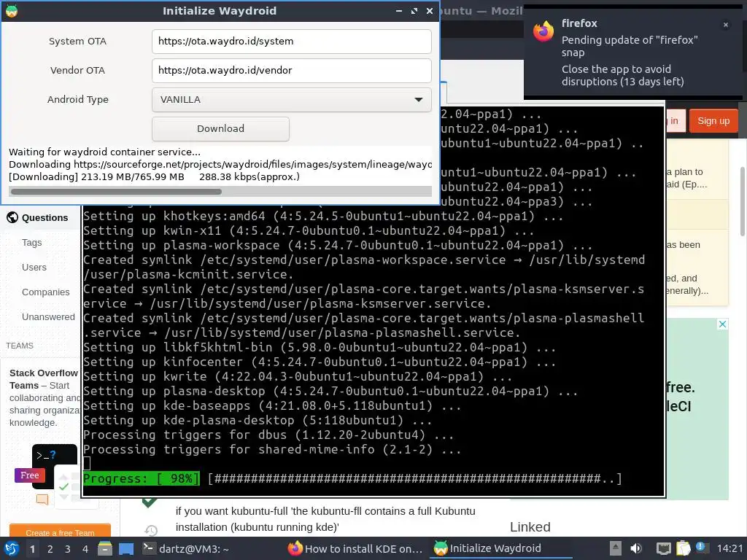747x560 pixels.
Task: Focus How to install KDE Firefox task
Action: tap(355, 548)
